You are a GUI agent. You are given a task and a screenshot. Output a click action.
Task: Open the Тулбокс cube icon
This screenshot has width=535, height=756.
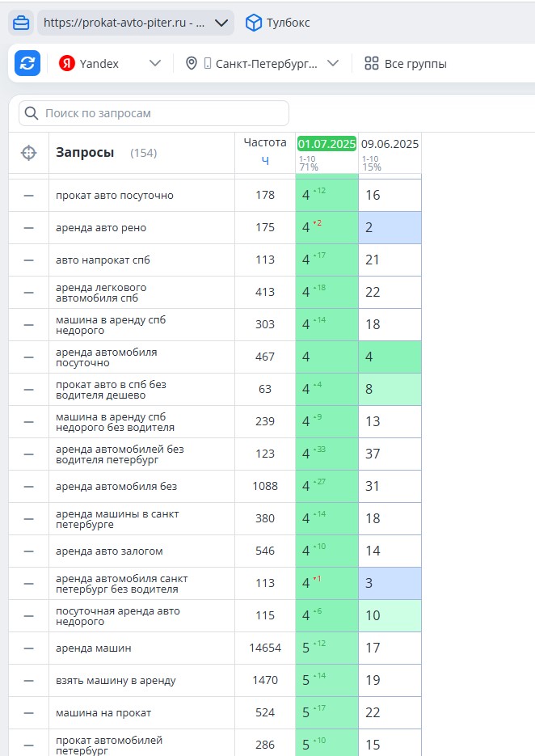(x=254, y=23)
